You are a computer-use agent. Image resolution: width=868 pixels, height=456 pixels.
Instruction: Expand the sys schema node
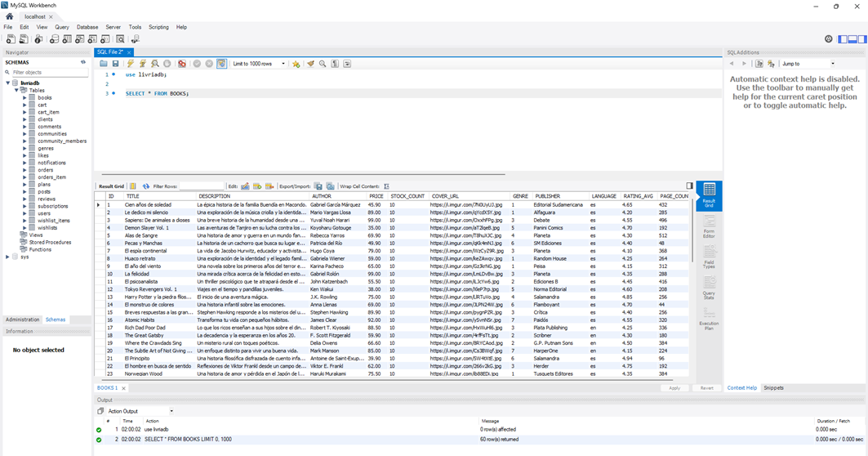(x=7, y=257)
